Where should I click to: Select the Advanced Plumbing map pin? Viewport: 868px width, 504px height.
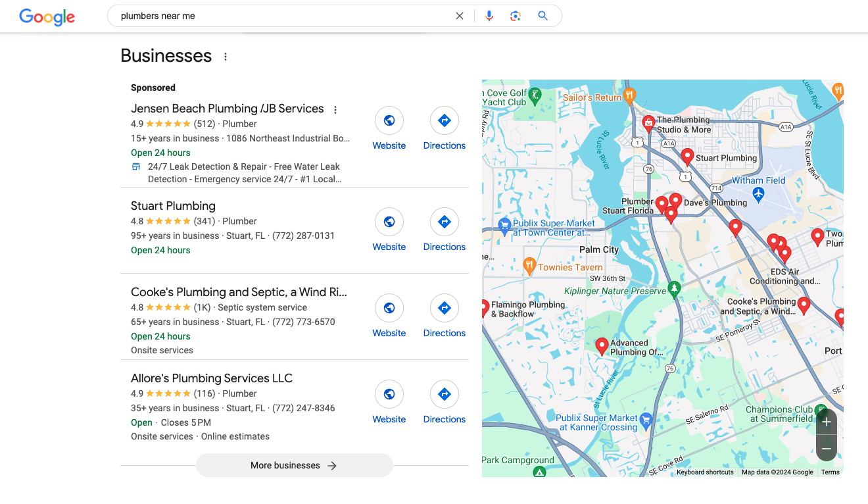[x=602, y=346]
